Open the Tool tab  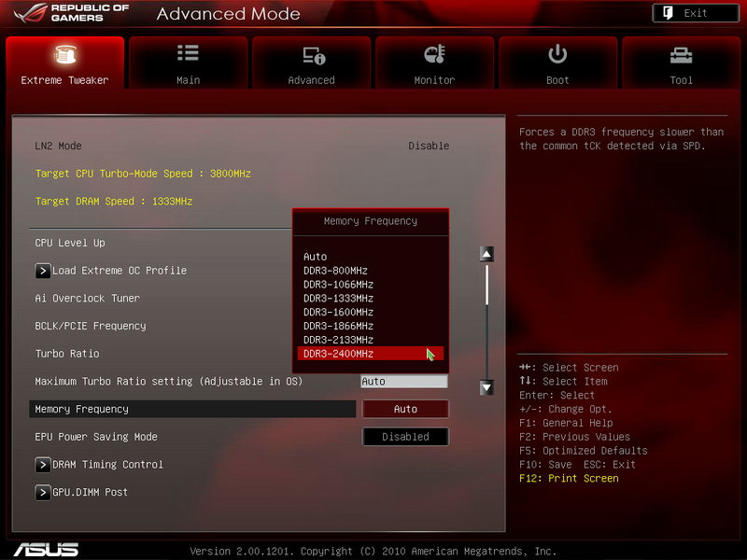[x=682, y=63]
